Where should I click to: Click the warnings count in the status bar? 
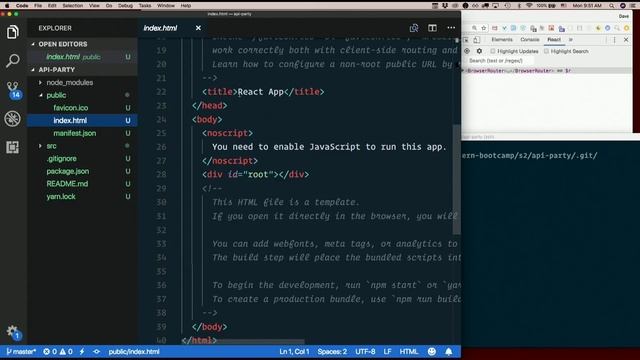[67, 351]
